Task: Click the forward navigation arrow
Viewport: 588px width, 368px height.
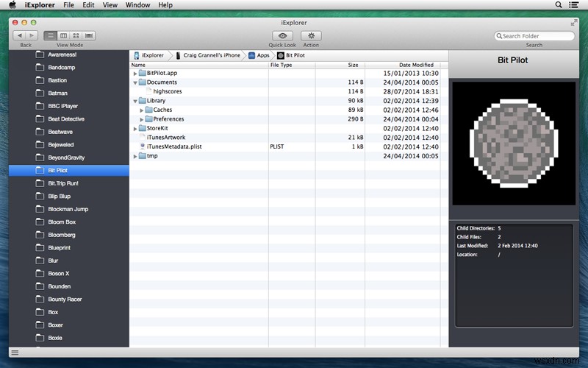Action: [x=32, y=35]
